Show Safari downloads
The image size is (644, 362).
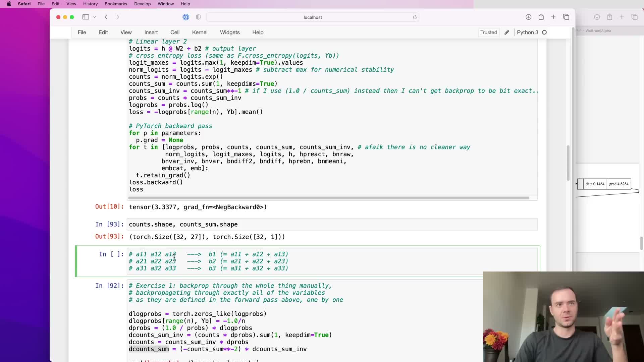coord(528,17)
